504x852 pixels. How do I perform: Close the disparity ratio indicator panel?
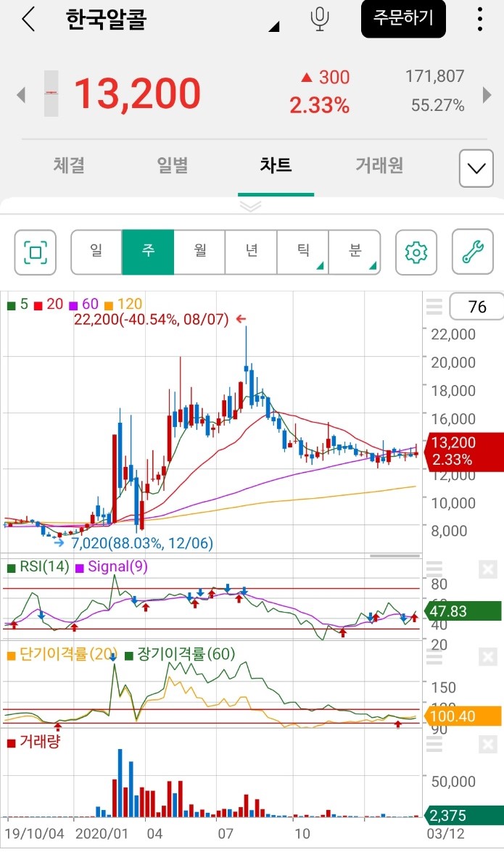[x=488, y=657]
